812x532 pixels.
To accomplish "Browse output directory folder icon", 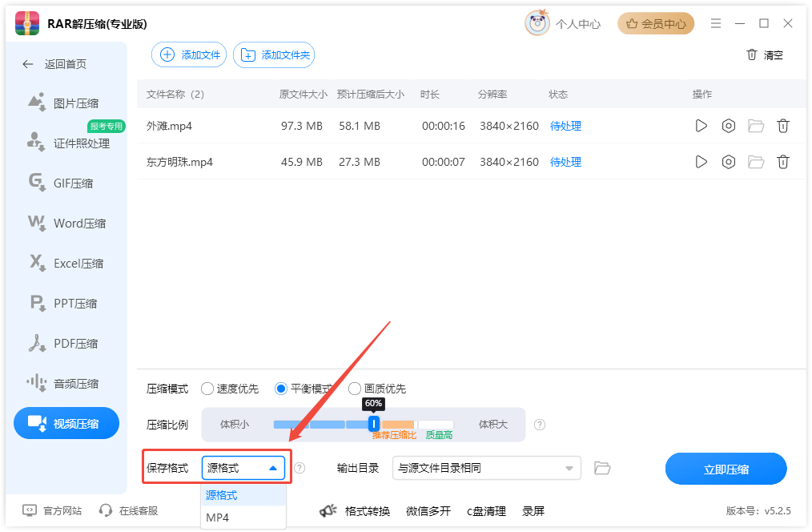I will coord(601,468).
